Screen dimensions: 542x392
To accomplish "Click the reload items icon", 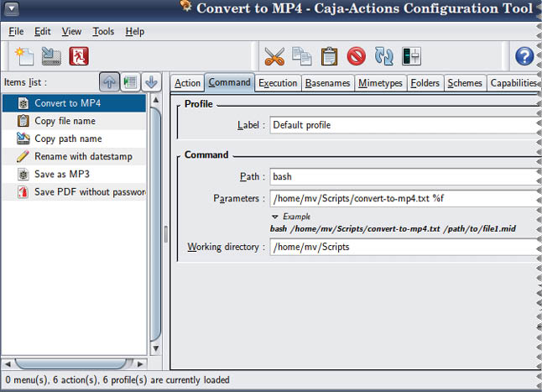I will 384,56.
